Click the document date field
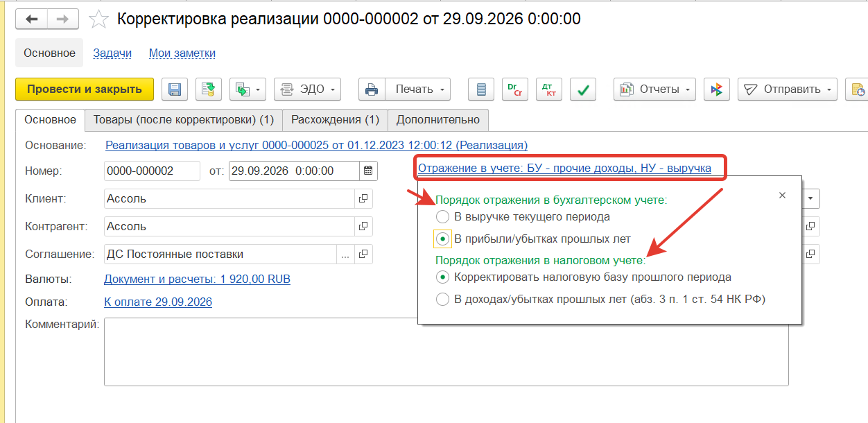This screenshot has width=868, height=423. tap(295, 171)
